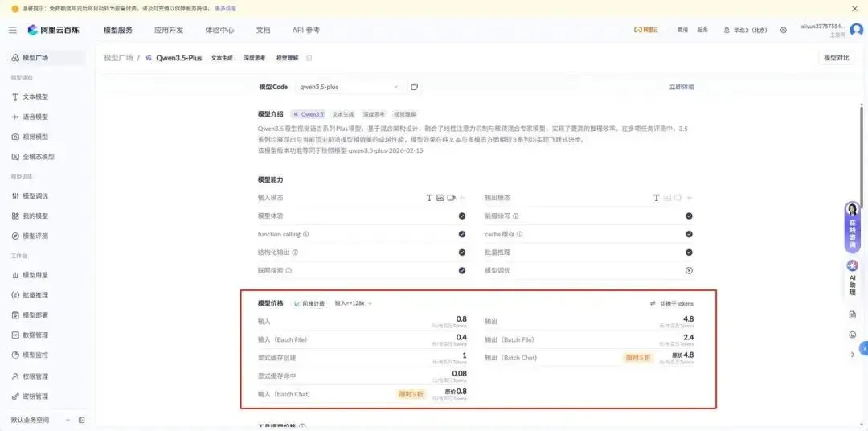Click the text input modality icon
Viewport: 868px width, 431px height.
pyautogui.click(x=429, y=198)
